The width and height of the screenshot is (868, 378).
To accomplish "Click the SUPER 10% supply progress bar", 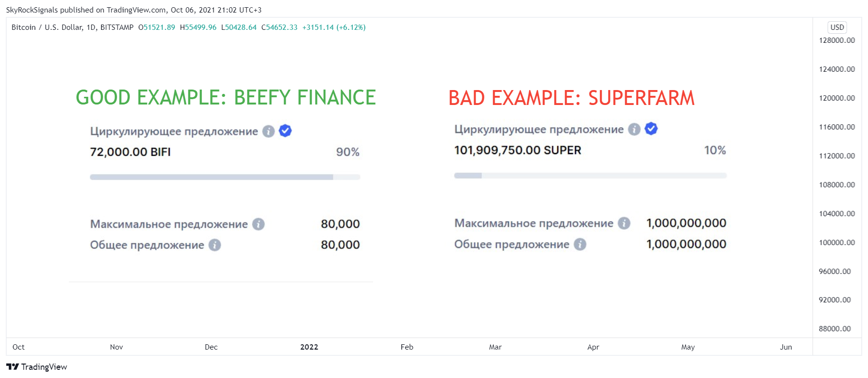I will click(590, 176).
